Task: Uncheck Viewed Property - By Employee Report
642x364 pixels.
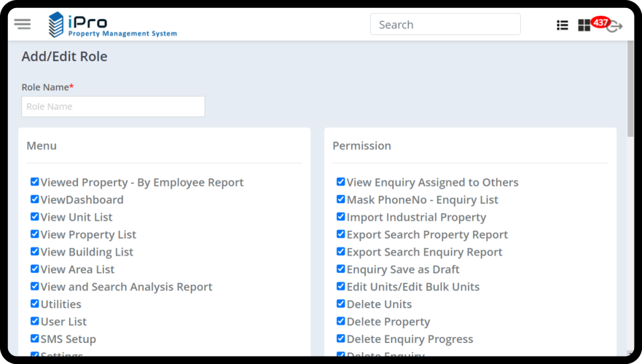Action: coord(34,182)
